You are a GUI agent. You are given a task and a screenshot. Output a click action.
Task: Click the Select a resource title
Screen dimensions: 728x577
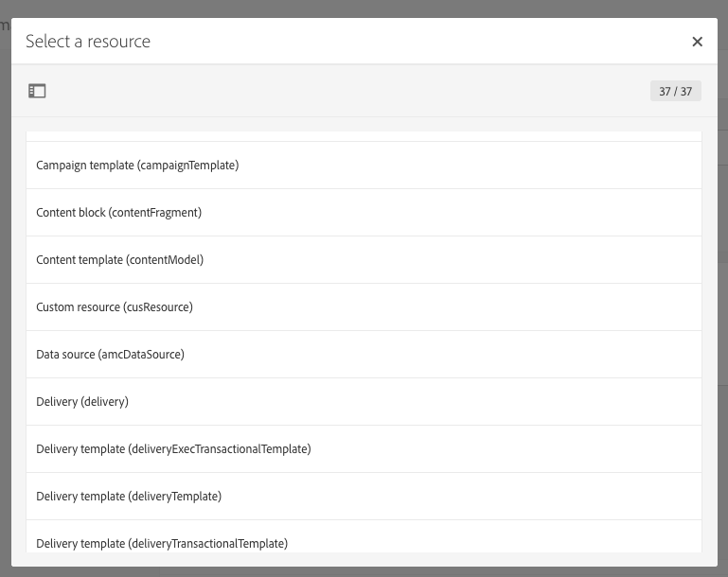tap(88, 42)
